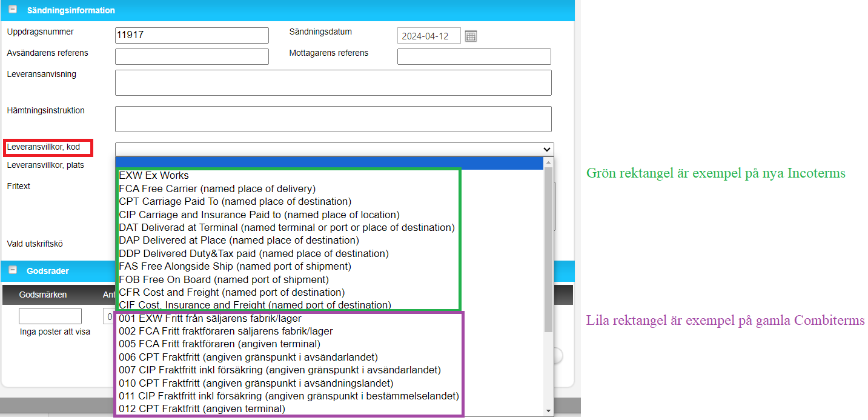Choose 012 CPT Fraktfritt (angiven terminal)
Screen dimensions: 868x420
click(202, 408)
